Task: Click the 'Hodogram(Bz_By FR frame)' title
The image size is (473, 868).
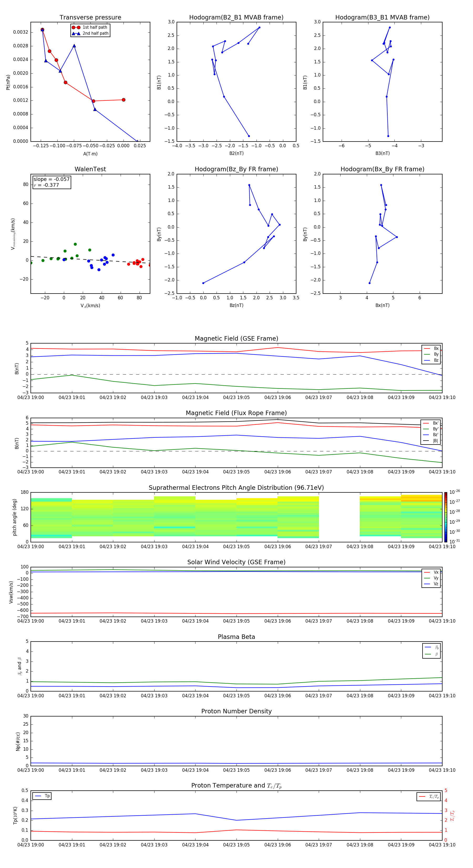Action: [x=236, y=169]
